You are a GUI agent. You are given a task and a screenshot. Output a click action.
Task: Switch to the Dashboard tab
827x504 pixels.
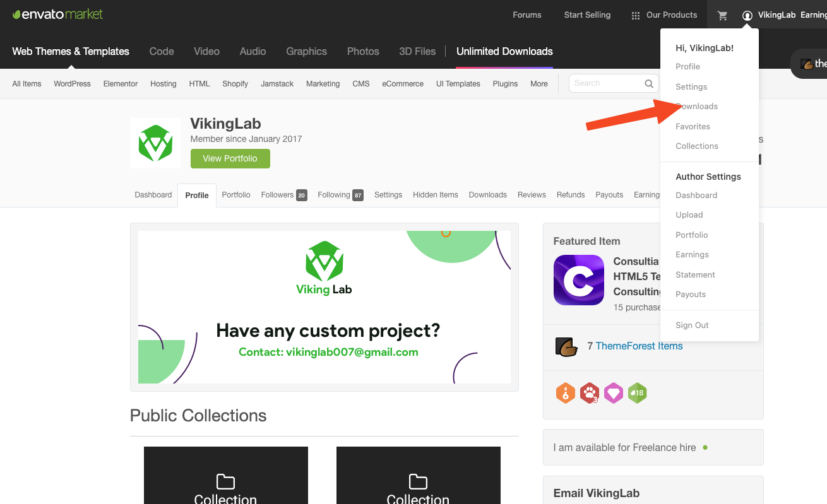point(153,195)
